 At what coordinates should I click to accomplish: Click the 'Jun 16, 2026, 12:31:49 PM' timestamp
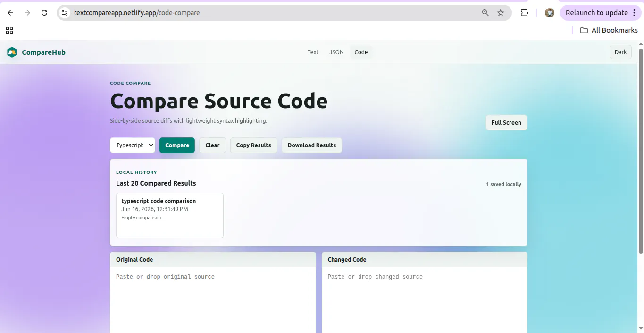pos(155,209)
